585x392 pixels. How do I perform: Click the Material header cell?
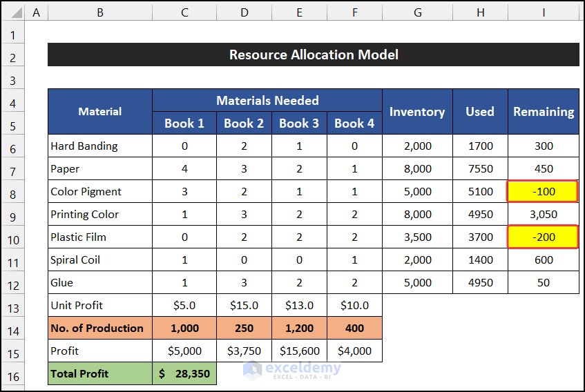click(x=100, y=111)
